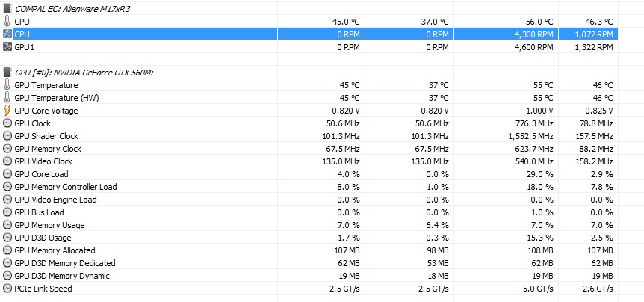Screen dimensions: 644x302
Task: Click the round icon next to GPU Core Load
Action: pos(7,174)
